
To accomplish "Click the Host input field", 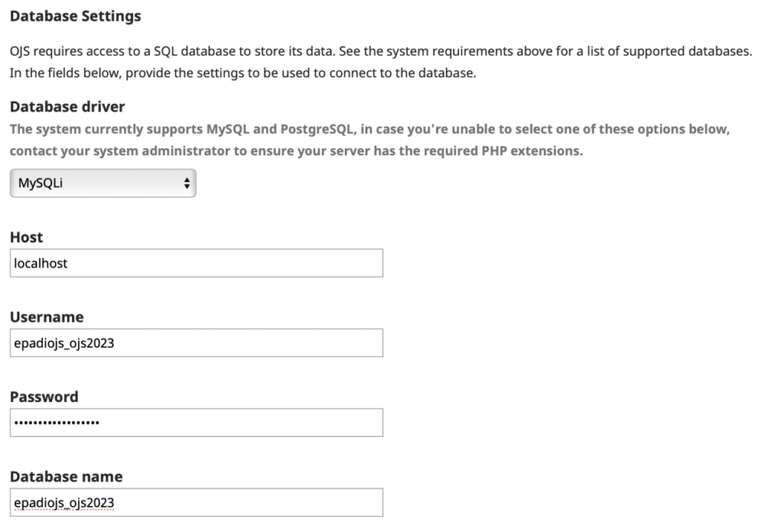I will [196, 262].
